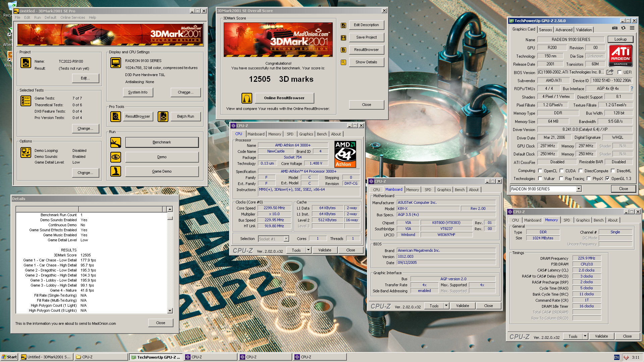The image size is (644, 362).
Task: Open the GPU-Z hamburger menu icon
Action: point(632,28)
